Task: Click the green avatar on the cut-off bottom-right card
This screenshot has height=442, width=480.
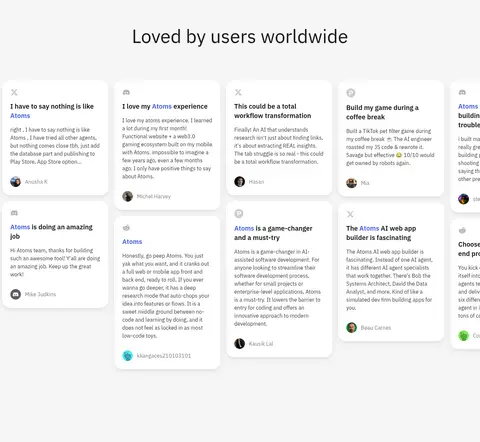Action: (x=463, y=336)
